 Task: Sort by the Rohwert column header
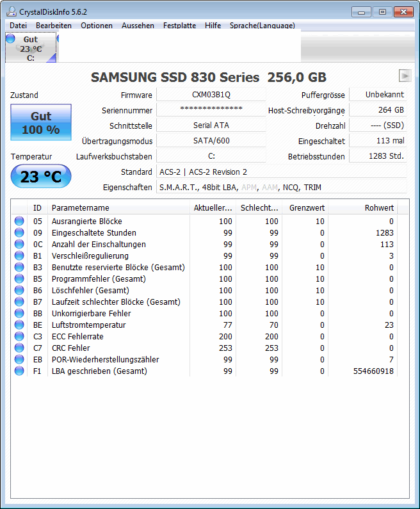pos(363,207)
